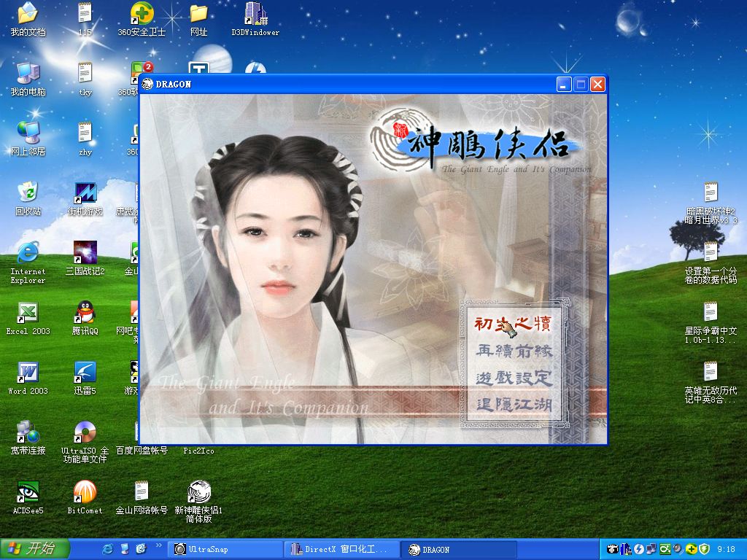Launch Internet Explorer from Quick Launch
The height and width of the screenshot is (560, 747).
coord(108,549)
